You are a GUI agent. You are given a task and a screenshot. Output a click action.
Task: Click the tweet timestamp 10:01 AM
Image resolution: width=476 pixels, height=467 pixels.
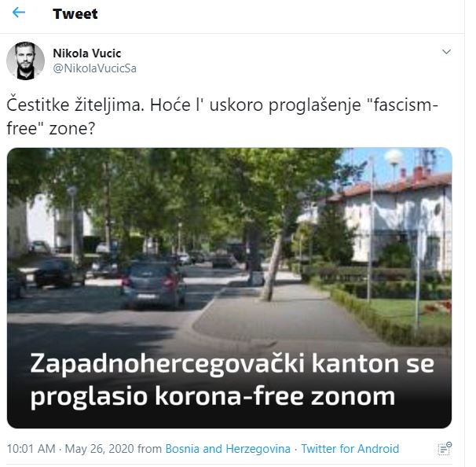coord(31,449)
